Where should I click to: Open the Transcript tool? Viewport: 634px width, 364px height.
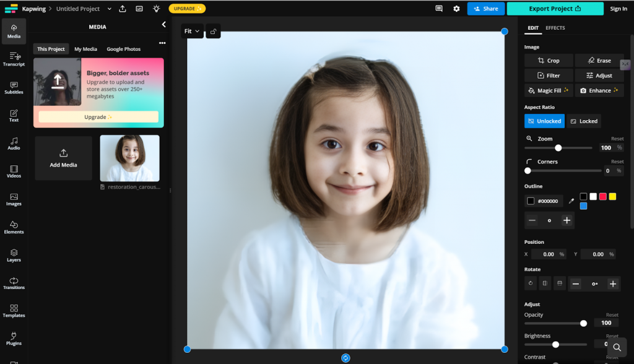pyautogui.click(x=14, y=59)
